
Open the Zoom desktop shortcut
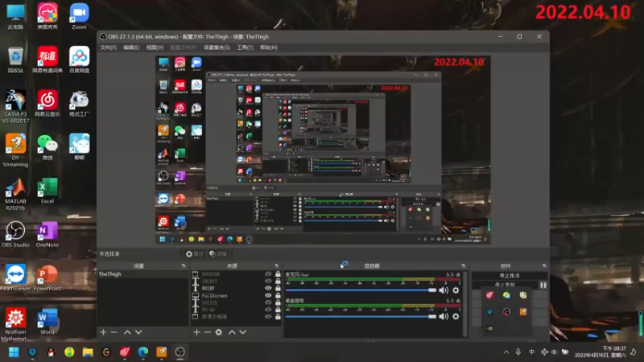coord(79,17)
